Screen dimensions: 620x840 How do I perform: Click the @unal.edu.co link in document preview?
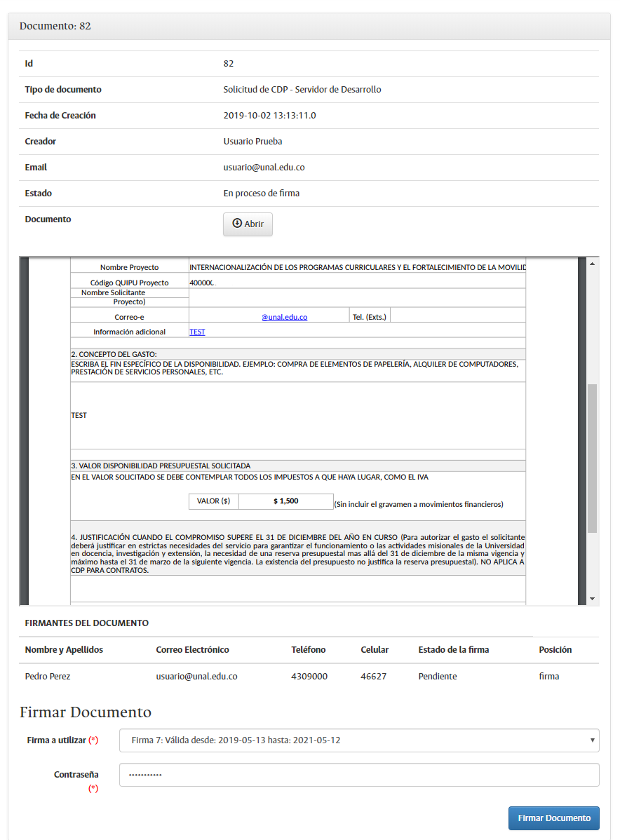(x=285, y=317)
